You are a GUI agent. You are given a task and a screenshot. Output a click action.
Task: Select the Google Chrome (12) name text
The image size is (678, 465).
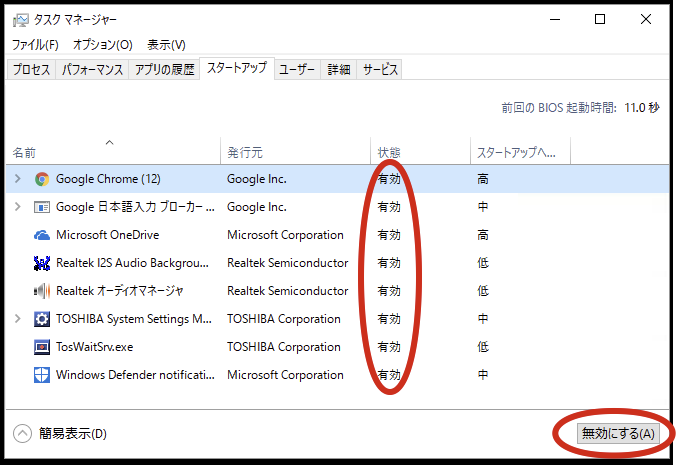(108, 179)
